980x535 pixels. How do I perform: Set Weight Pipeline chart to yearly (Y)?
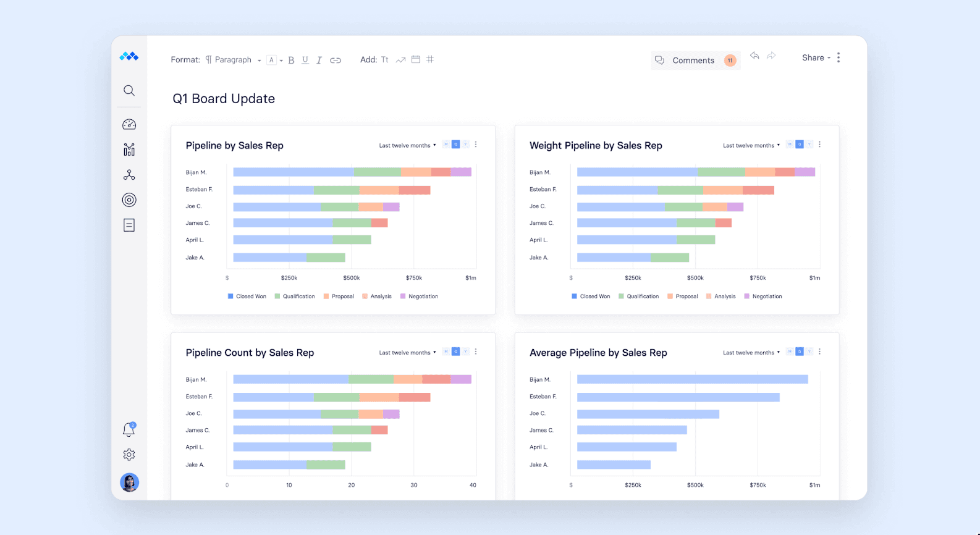[x=809, y=145]
